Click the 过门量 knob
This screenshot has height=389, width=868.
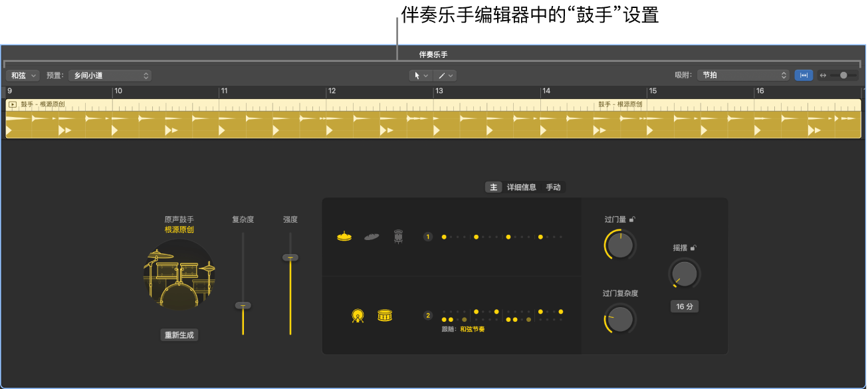point(620,245)
